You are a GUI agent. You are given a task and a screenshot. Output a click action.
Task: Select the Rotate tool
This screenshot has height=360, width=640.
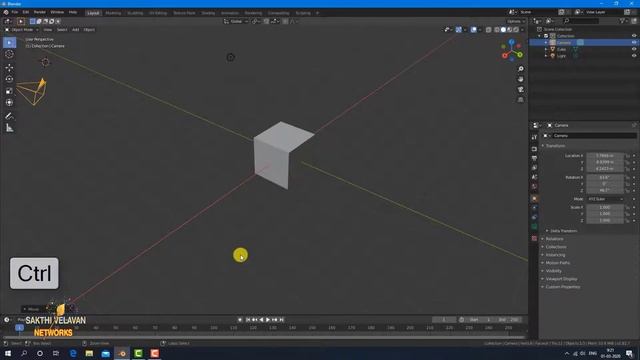[x=9, y=79]
